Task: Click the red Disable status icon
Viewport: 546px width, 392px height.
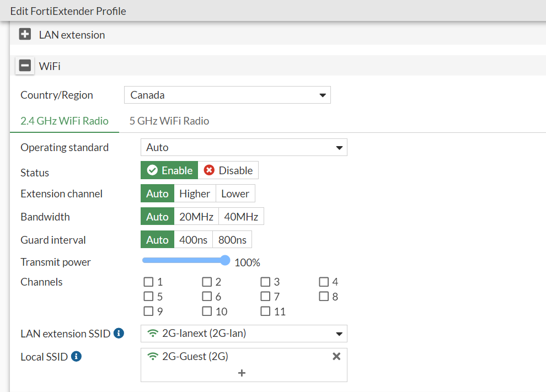Action: [x=209, y=170]
